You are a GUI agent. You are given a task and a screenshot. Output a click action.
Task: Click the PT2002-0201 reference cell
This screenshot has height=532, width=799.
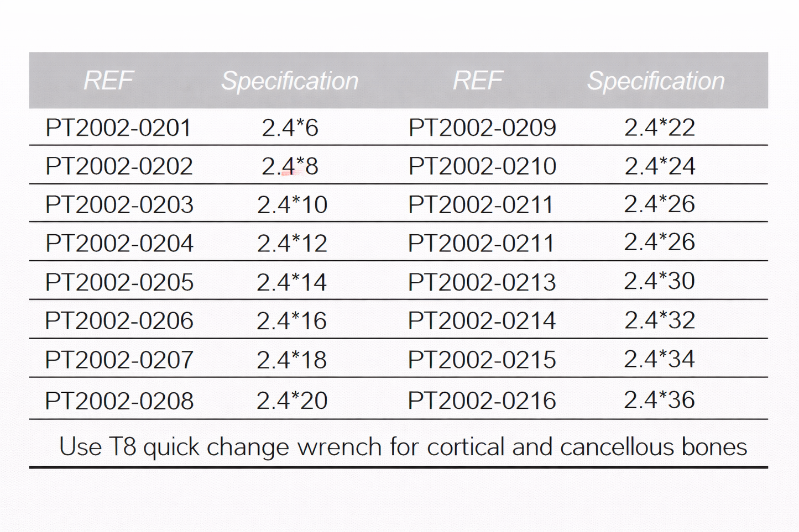pyautogui.click(x=118, y=128)
